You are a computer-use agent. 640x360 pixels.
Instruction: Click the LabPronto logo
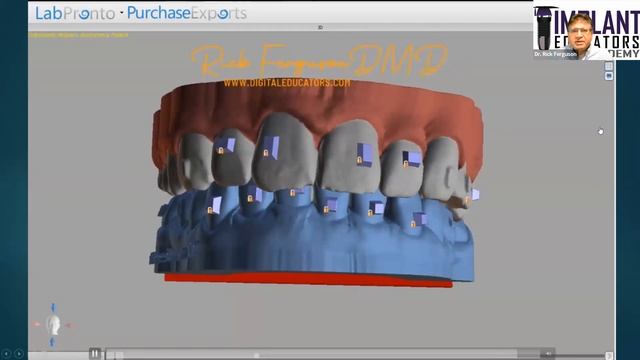75,13
